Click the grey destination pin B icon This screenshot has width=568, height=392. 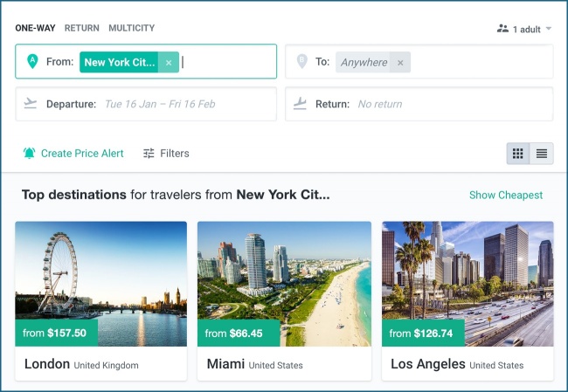[x=301, y=61]
